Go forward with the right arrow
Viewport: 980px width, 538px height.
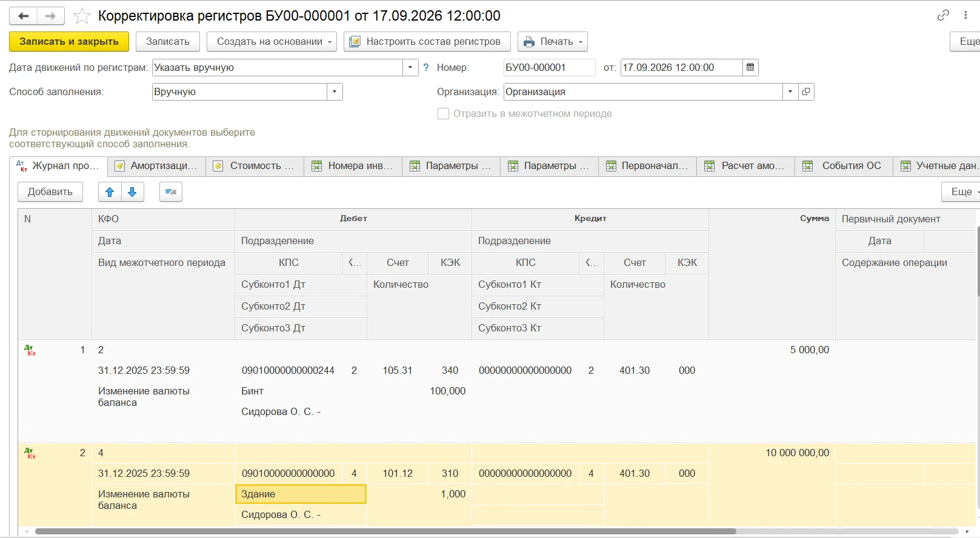coord(51,16)
